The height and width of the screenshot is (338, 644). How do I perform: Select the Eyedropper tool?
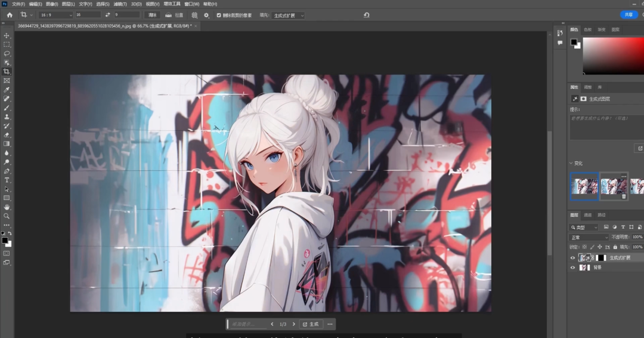coord(7,90)
